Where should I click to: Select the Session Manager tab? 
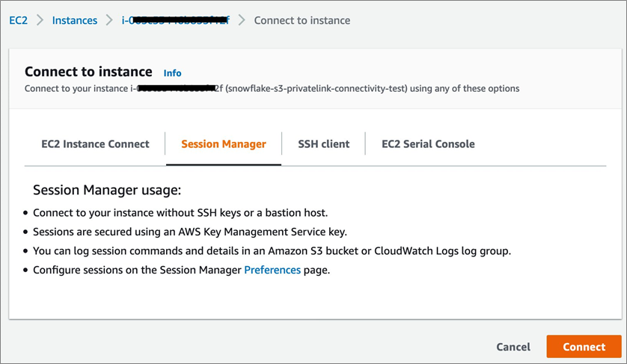click(223, 144)
